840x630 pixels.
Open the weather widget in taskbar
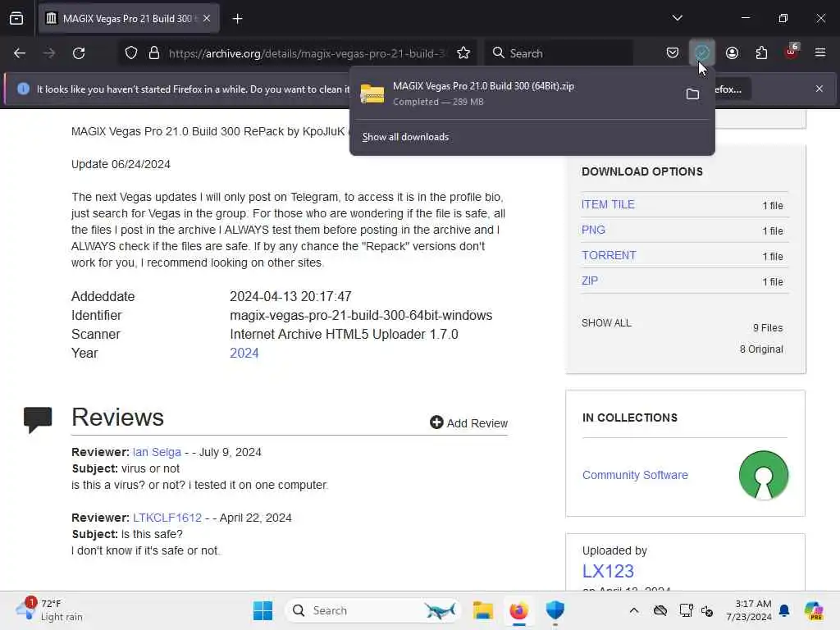point(48,610)
